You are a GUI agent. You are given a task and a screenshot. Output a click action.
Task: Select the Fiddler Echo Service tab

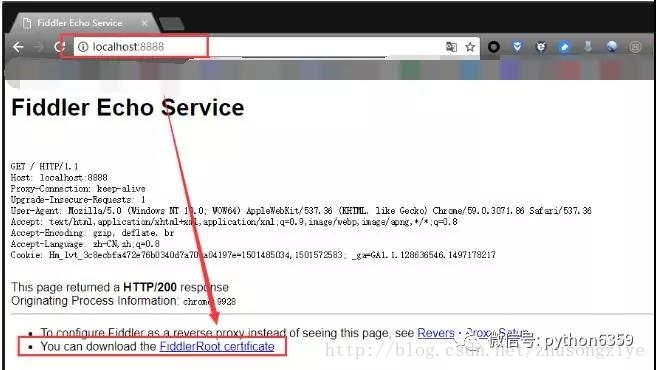pyautogui.click(x=83, y=23)
